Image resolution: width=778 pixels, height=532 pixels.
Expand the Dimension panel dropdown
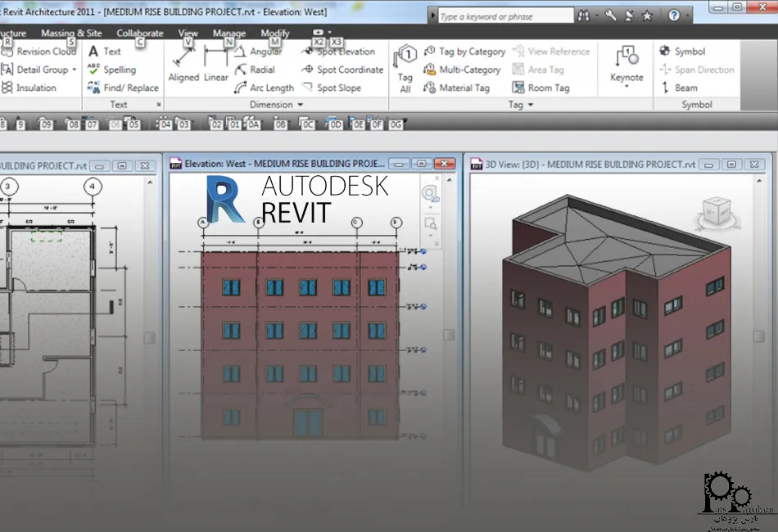coord(301,105)
